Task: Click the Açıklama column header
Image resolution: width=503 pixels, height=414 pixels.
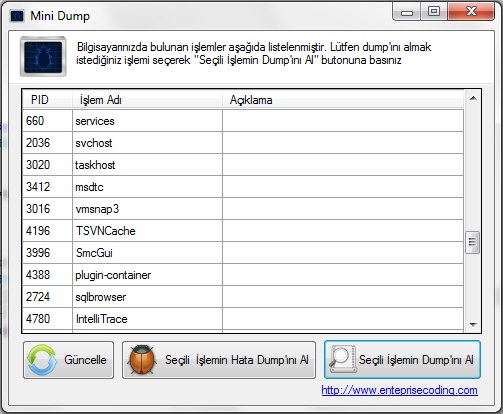Action: click(x=343, y=100)
